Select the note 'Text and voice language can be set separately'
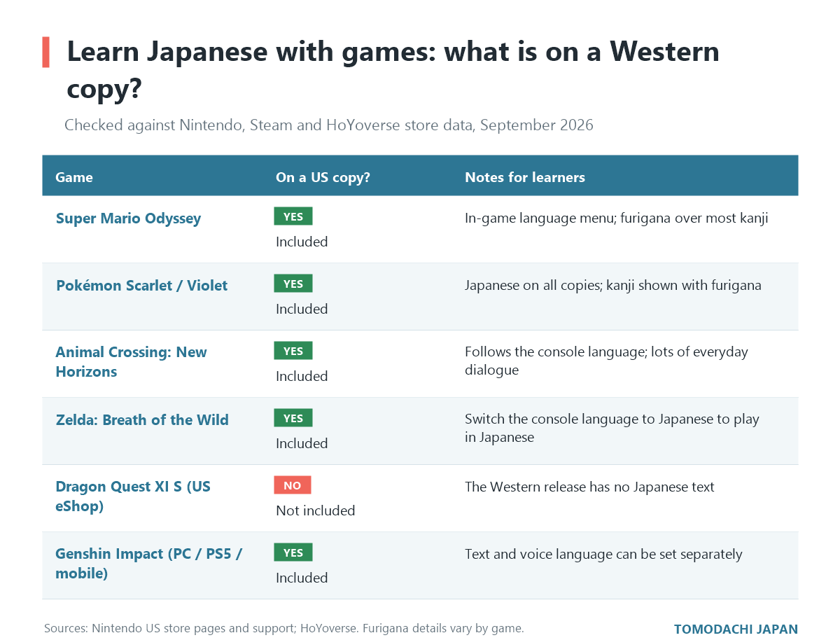840x640 pixels. (x=603, y=554)
